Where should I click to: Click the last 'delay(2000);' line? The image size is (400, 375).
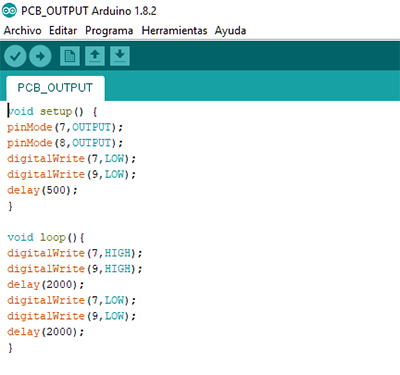pyautogui.click(x=46, y=332)
